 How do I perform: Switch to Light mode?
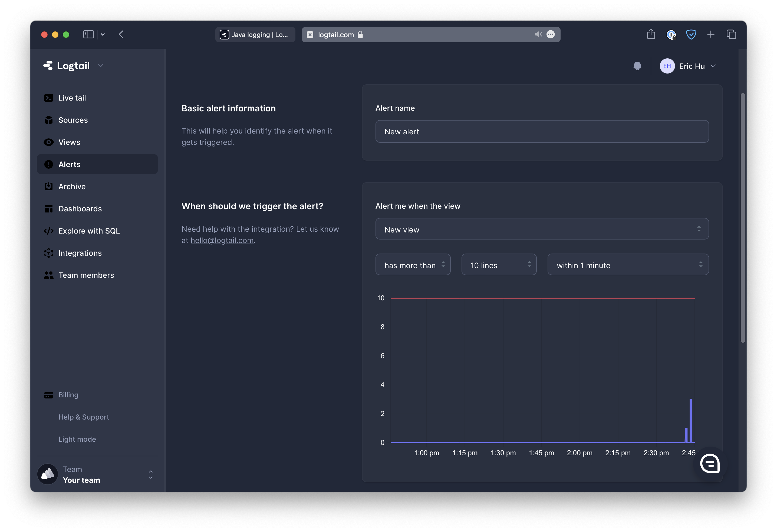pos(77,439)
